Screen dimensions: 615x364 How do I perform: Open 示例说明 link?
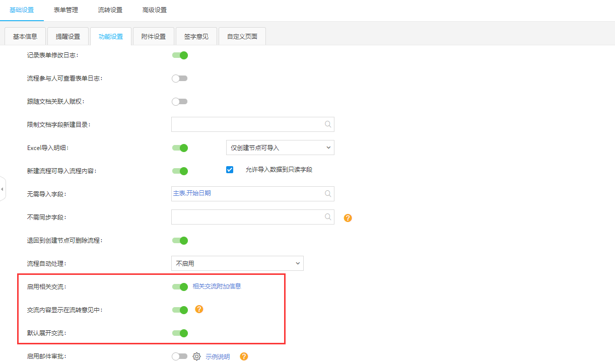pos(218,356)
